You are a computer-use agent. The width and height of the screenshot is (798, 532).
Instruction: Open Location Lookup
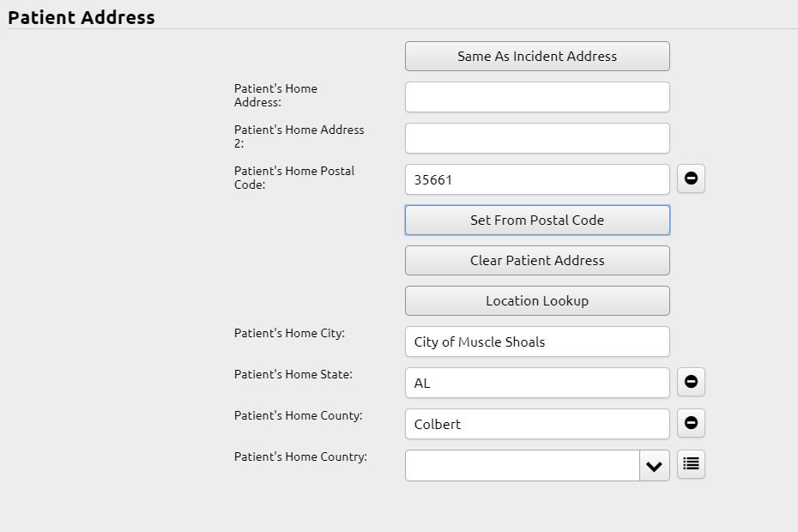click(x=537, y=301)
